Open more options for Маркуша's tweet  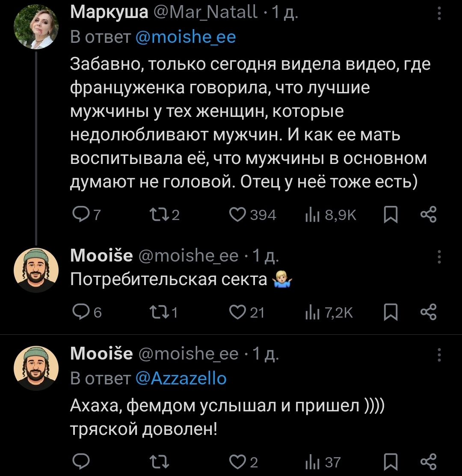[438, 15]
